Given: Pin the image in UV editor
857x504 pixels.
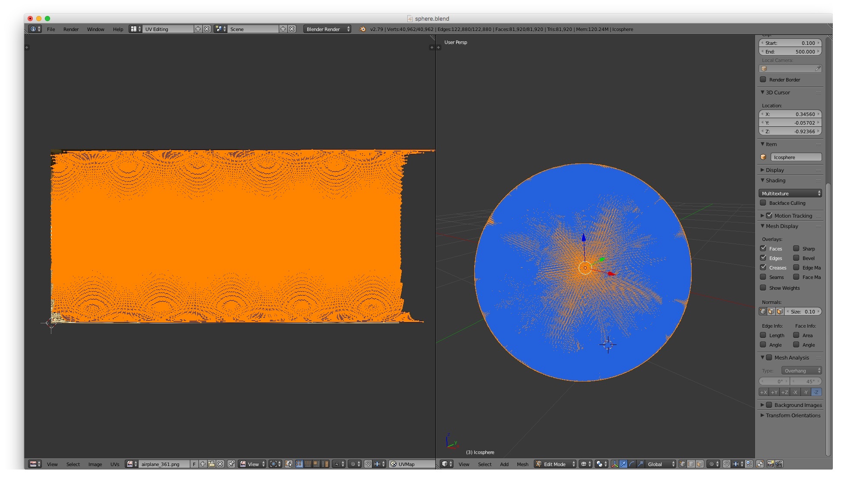Looking at the screenshot, I should 231,464.
